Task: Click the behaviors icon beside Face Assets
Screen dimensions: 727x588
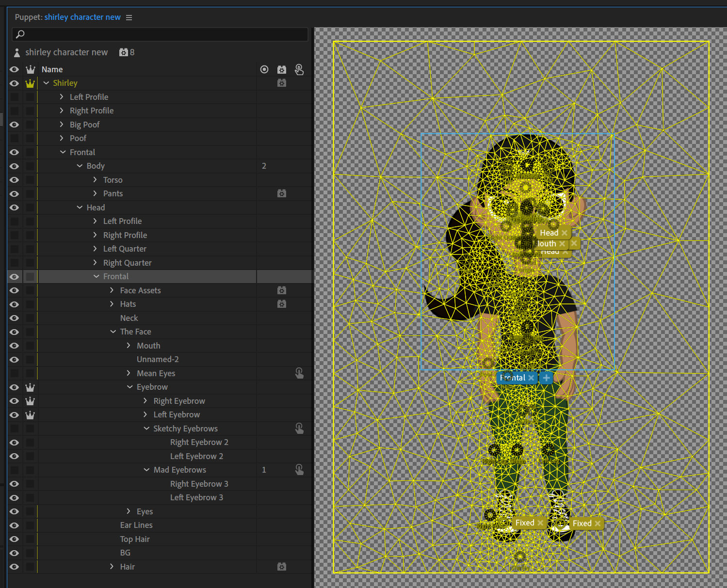Action: (282, 290)
